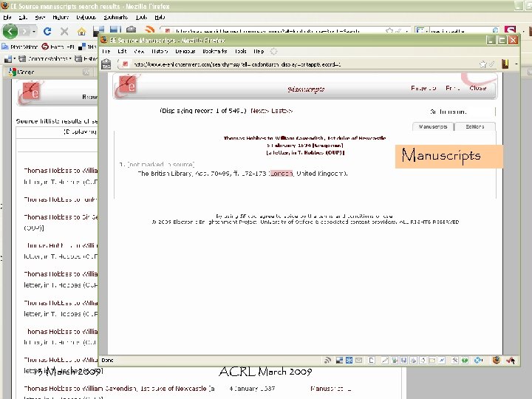Screen dimensions: 532x399
Task: Click orange RSS feed icon in rear toolbar
Action: click(149, 30)
